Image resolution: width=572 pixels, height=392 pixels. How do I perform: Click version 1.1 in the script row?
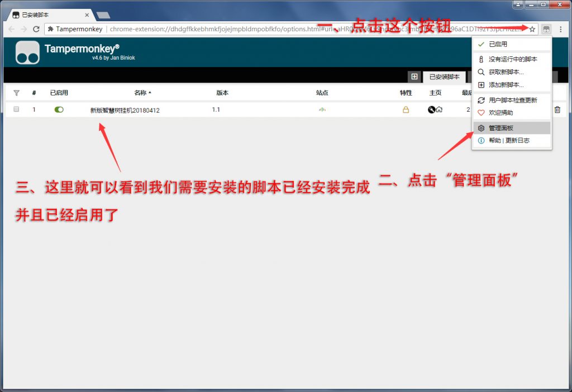[x=216, y=109]
